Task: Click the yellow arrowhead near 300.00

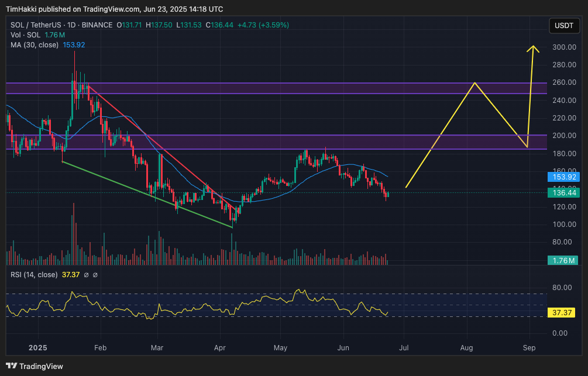Action: click(x=532, y=49)
